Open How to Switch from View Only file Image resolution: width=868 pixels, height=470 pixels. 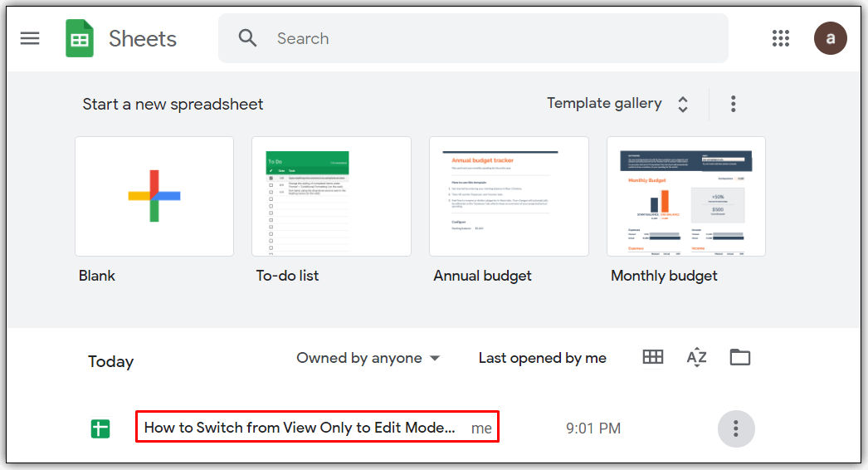click(300, 428)
